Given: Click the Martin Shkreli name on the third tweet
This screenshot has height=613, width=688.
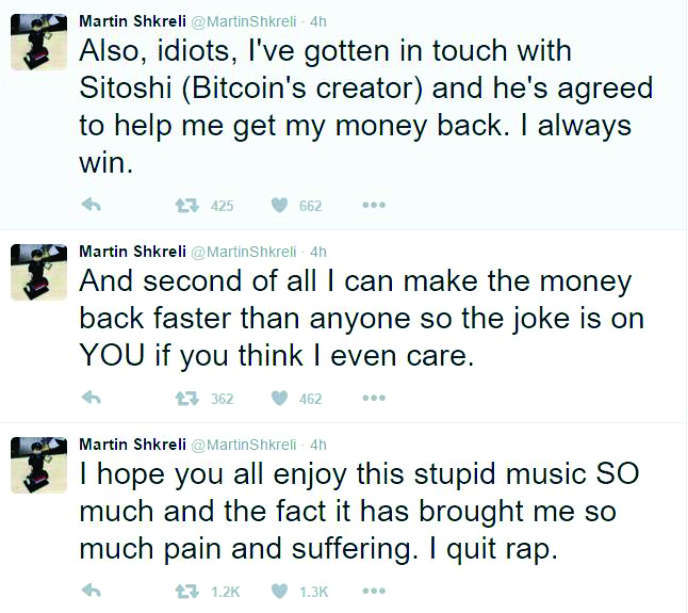Looking at the screenshot, I should point(131,444).
